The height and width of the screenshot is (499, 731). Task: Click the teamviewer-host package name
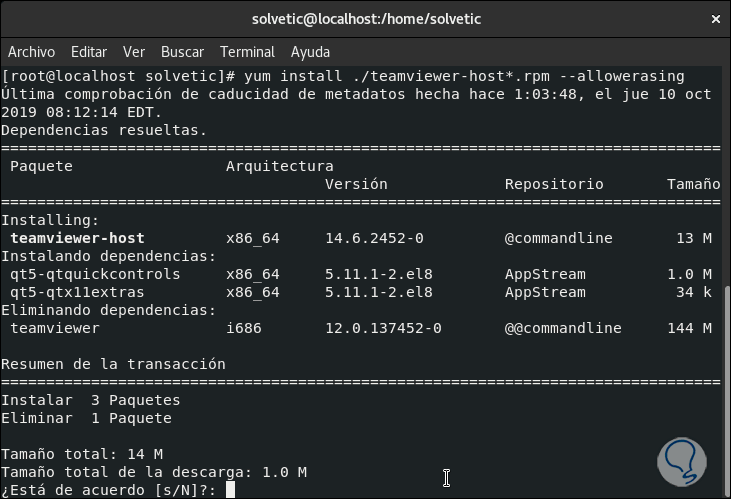click(x=77, y=238)
